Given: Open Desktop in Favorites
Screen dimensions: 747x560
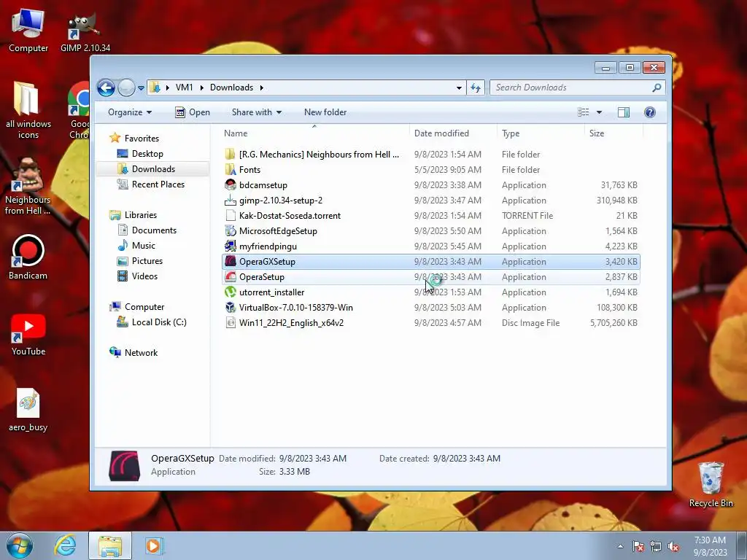Looking at the screenshot, I should click(x=147, y=154).
